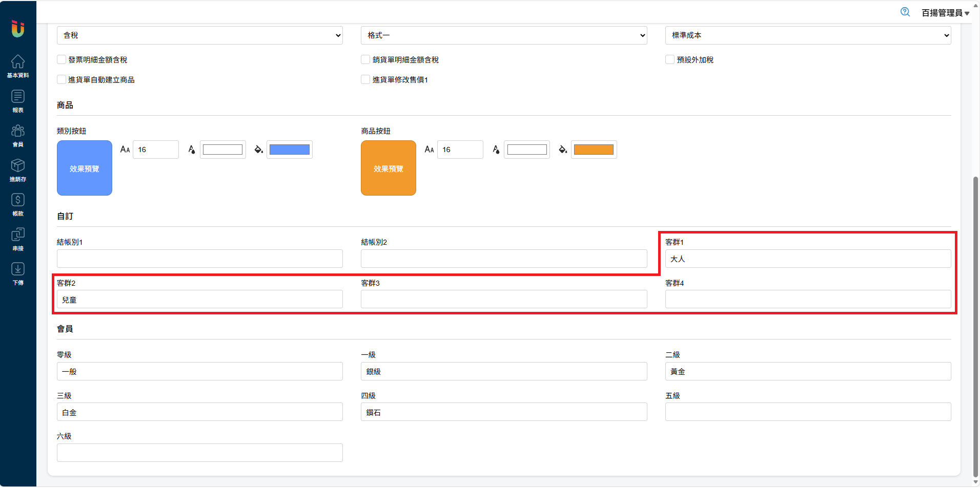Enable the 發票明細金額含稅 checkbox
The image size is (980, 488).
[x=62, y=60]
